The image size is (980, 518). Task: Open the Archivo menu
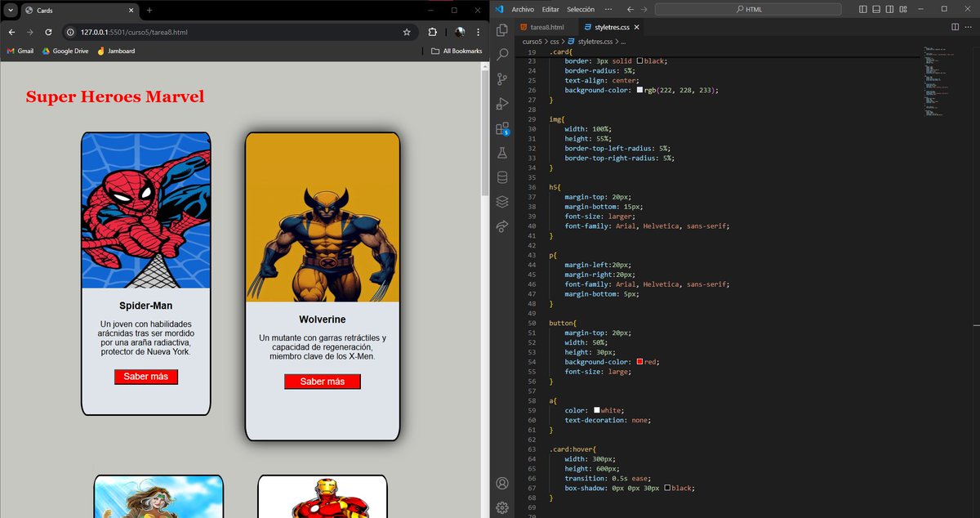coord(523,9)
